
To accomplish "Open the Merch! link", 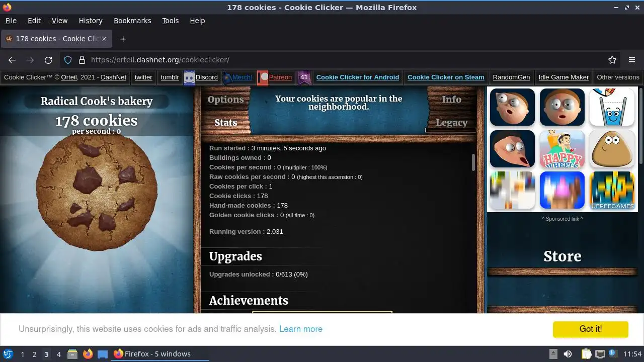I will coord(237,77).
